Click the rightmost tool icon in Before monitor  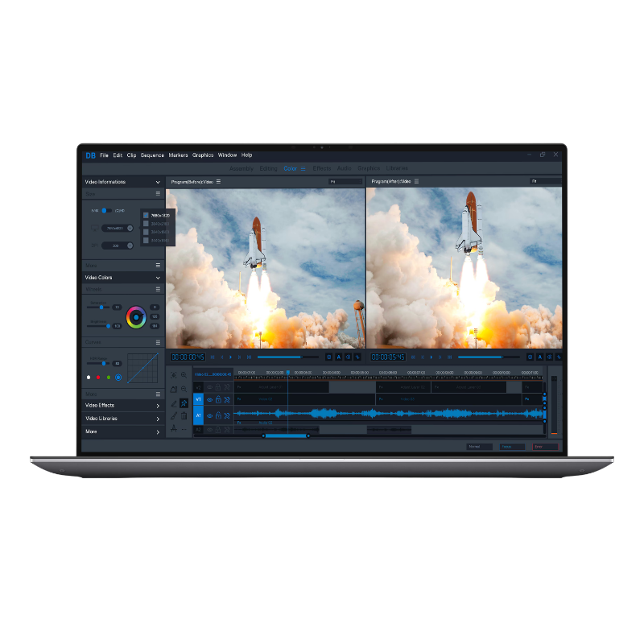(357, 357)
